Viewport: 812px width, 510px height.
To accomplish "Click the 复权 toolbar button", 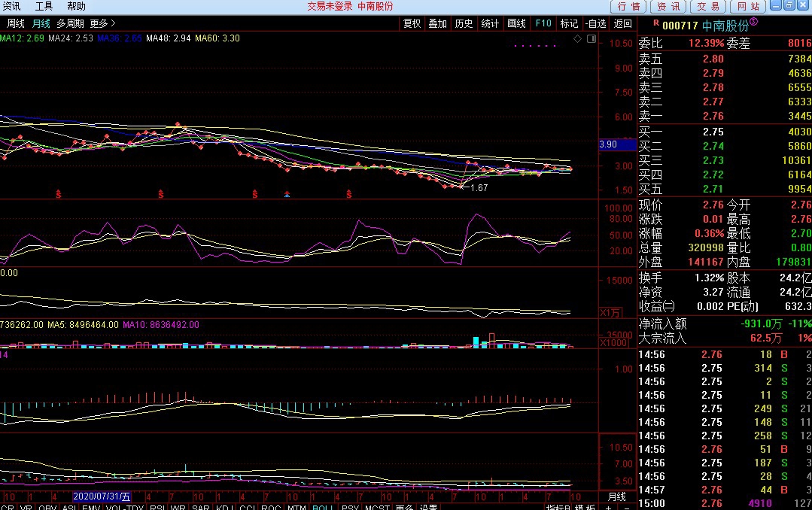I will 412,23.
